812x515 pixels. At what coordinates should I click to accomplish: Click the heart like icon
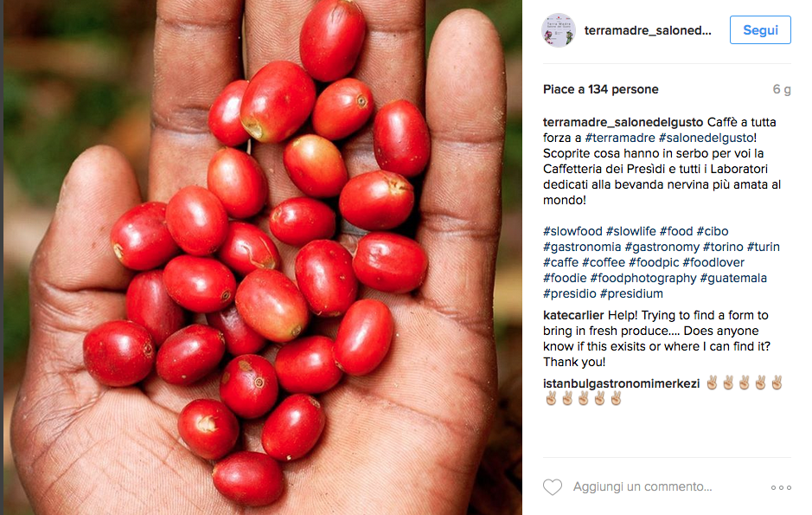click(552, 487)
